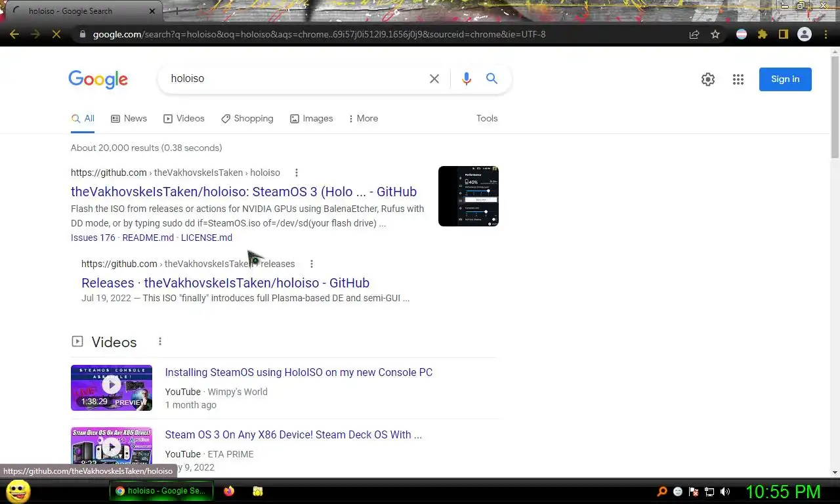The image size is (840, 504).
Task: Open Steam OS 3 On Any X86 Device link
Action: coord(293,434)
